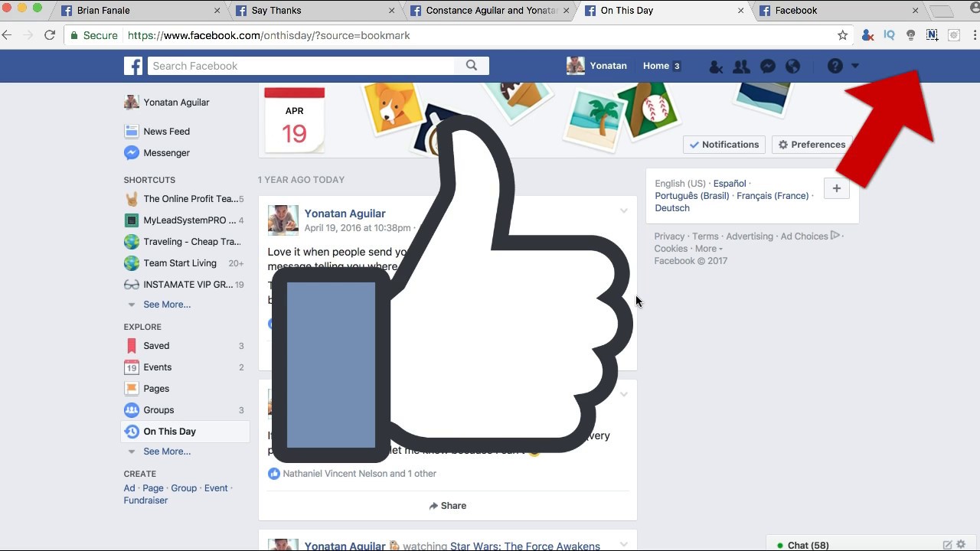Open Friend Requests icon in top bar
Screen dimensions: 980x551
[741, 67]
